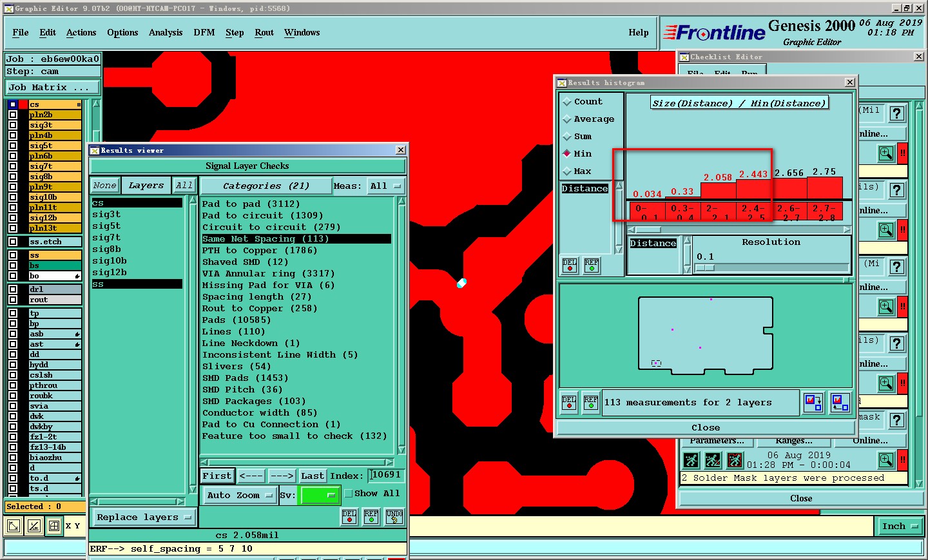Open the Job Matrix button menu
Viewport: 928px width, 560px height.
point(53,88)
